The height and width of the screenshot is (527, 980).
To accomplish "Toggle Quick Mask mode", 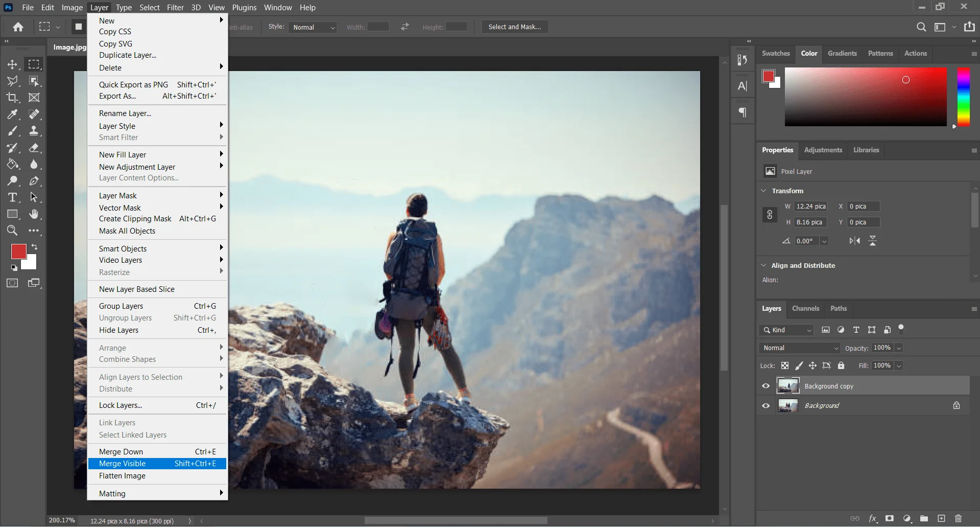I will [x=12, y=283].
